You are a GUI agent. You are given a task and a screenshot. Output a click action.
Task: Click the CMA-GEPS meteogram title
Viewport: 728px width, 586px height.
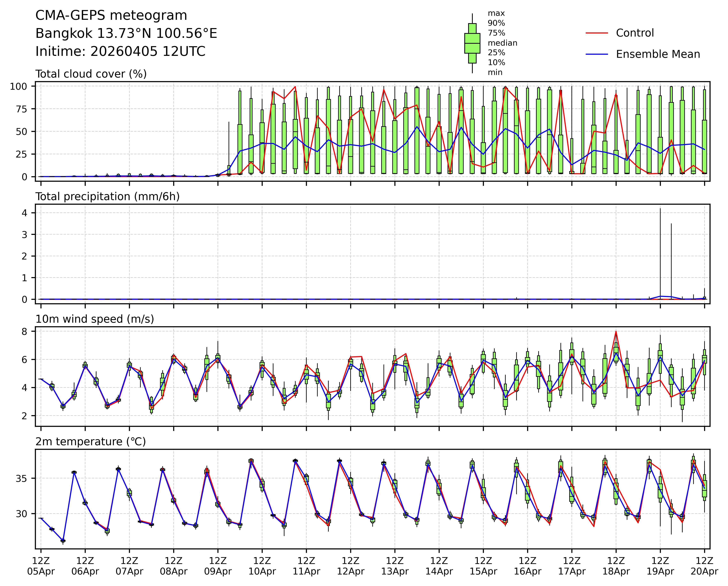pyautogui.click(x=111, y=15)
